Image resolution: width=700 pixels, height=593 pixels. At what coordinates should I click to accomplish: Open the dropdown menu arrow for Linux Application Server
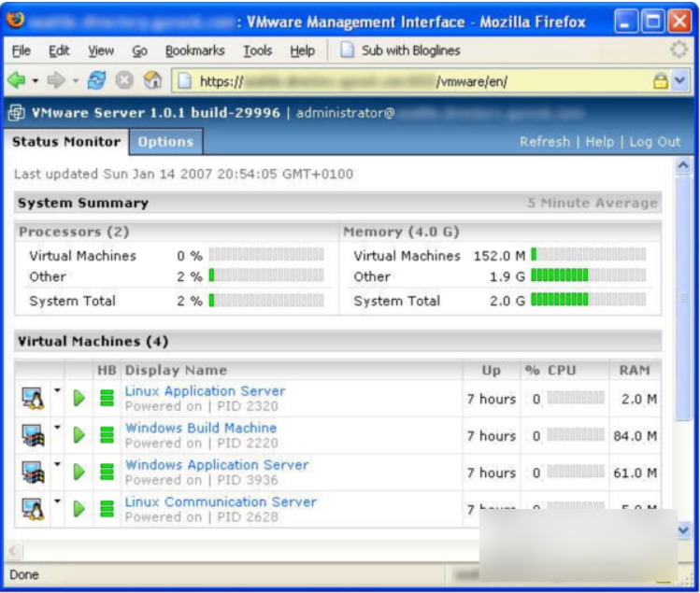click(x=57, y=390)
